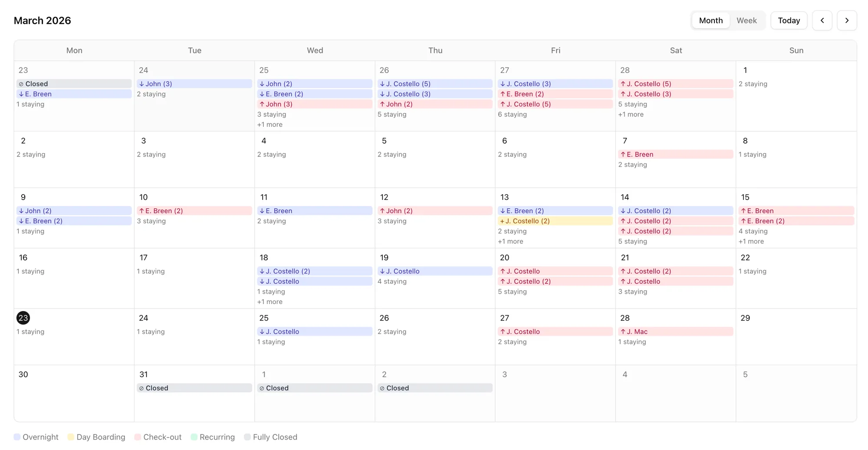Show the +1 more entry on March 18

[270, 301]
